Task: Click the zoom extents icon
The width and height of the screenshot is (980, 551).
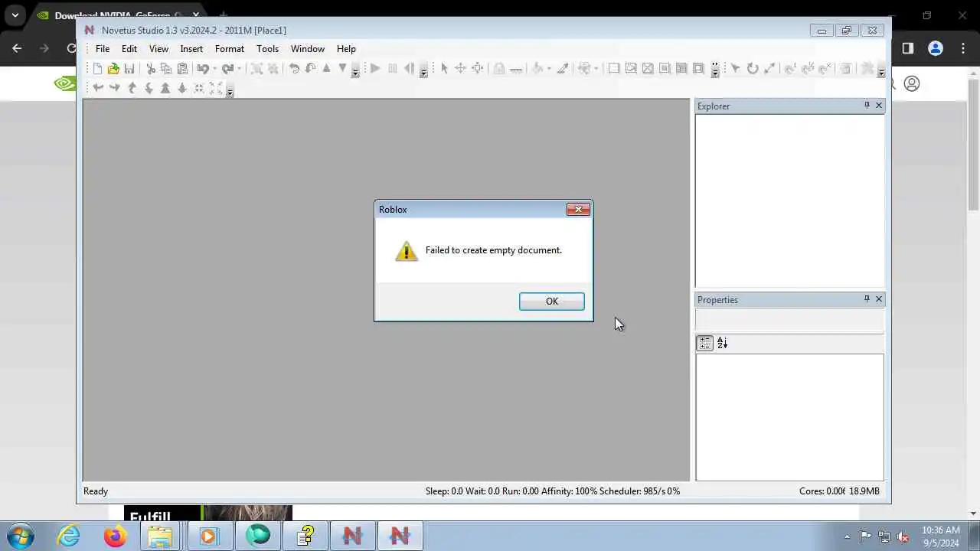Action: click(x=216, y=88)
